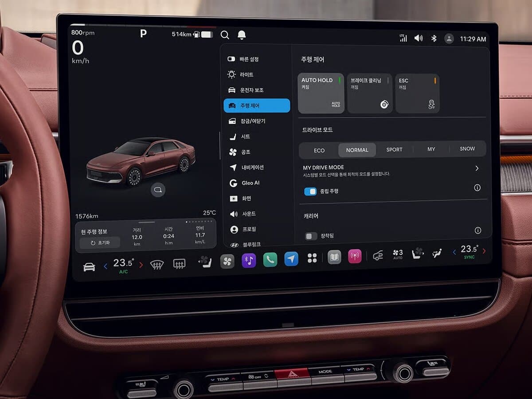Turn on front windshield defrost

tap(157, 265)
